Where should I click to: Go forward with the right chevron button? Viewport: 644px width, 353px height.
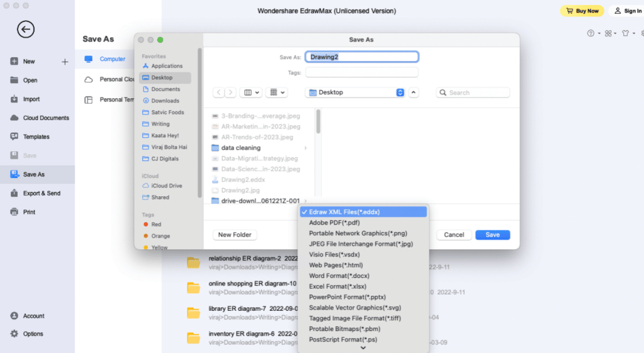(230, 92)
